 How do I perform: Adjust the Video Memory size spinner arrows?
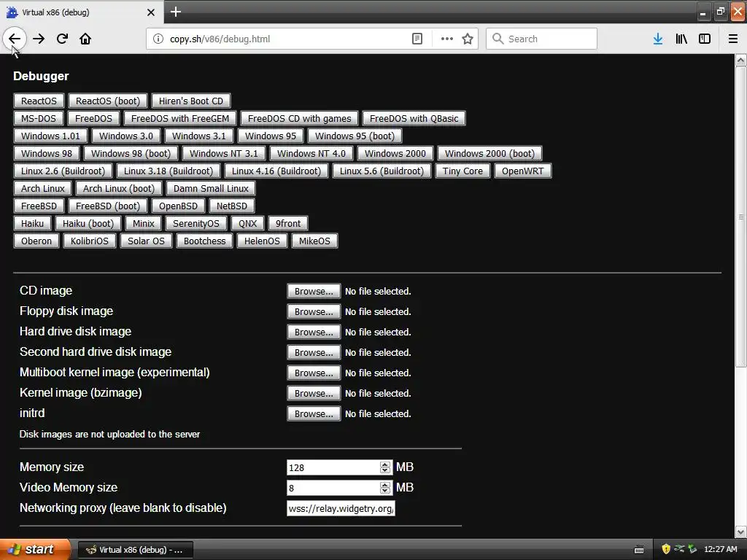[385, 488]
